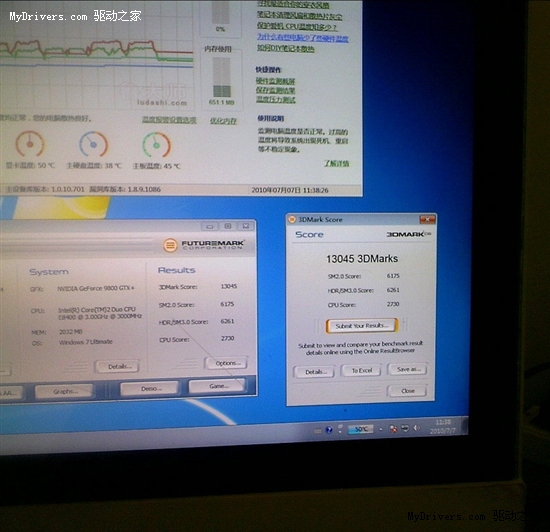
Task: Click the memory usage bar showing 651.1 MB
Action: 222,78
